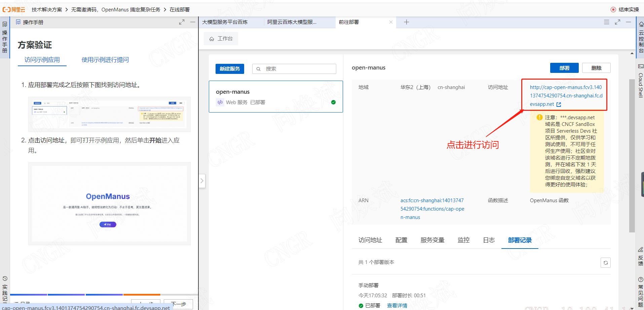Select the 前往部署 tab
Screen dimensions: 644x310
click(x=349, y=22)
